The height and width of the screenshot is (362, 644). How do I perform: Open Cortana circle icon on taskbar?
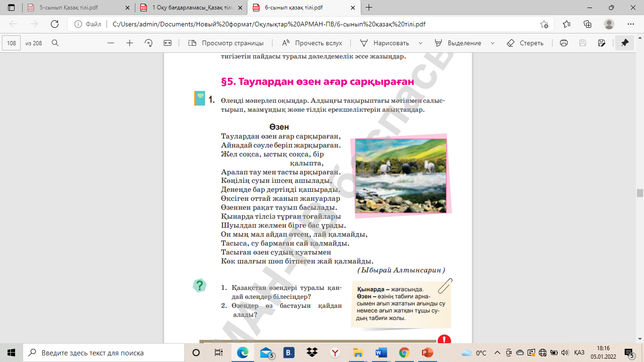[196, 353]
